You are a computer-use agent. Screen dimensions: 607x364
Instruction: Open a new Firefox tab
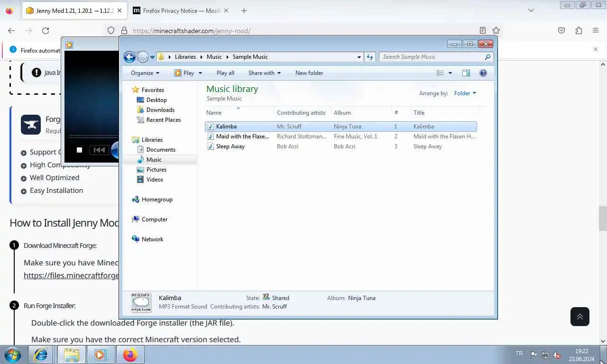coord(244,10)
